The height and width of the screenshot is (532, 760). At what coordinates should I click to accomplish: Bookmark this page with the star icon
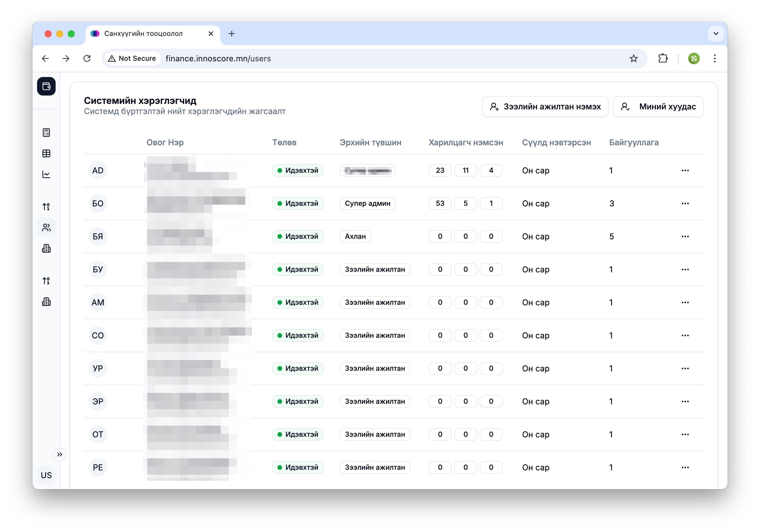633,58
